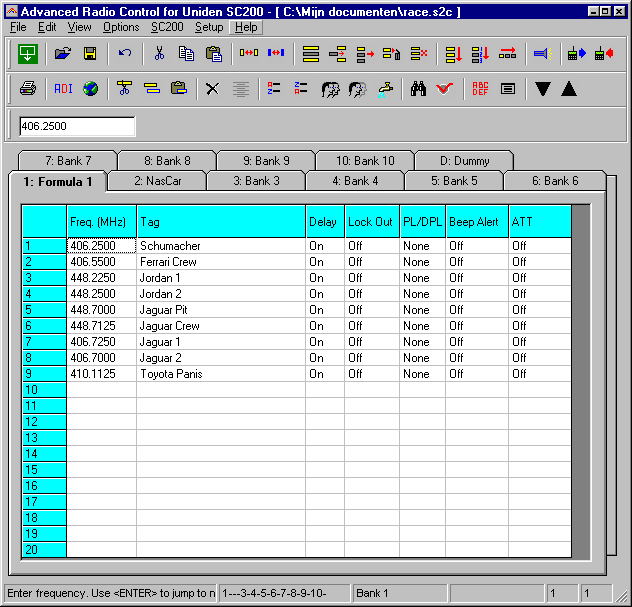Click the Z-A sort descending icon

pos(301,88)
